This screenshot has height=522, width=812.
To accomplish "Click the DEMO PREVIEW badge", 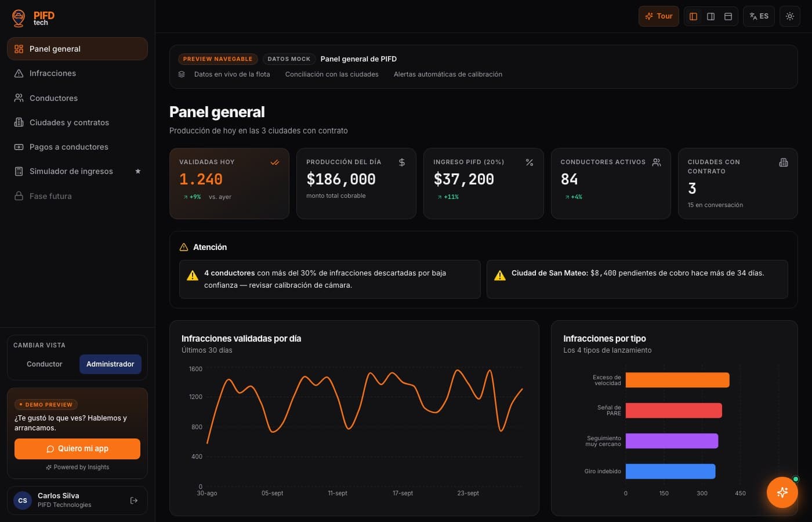I will point(46,404).
